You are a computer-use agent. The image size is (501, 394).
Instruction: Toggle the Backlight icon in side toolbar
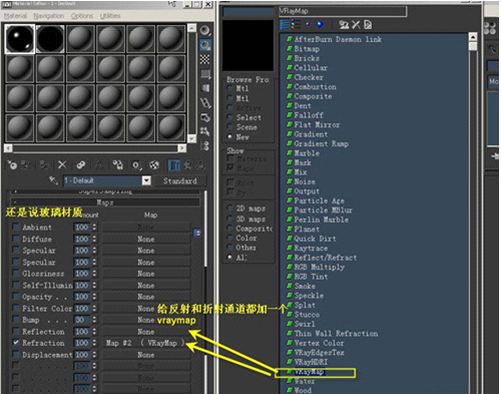click(205, 45)
